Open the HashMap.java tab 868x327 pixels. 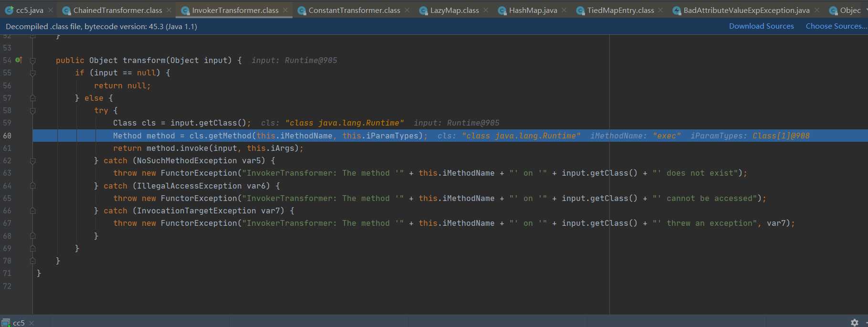(533, 10)
